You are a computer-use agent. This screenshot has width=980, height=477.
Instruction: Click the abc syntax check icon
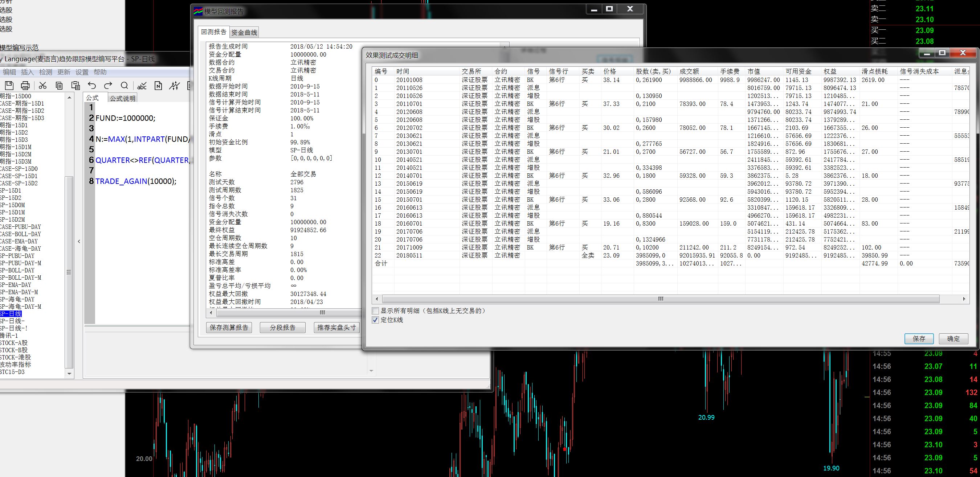(142, 86)
